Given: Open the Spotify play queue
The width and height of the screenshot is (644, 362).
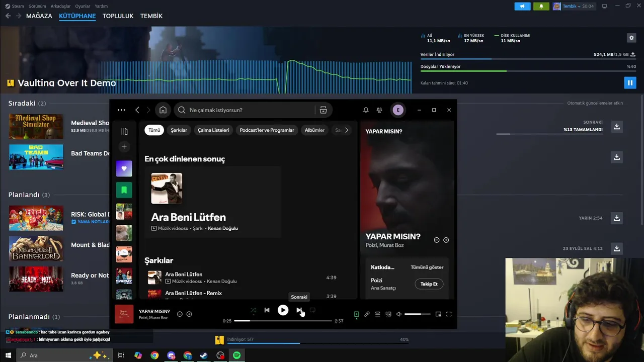Looking at the screenshot, I should [x=377, y=314].
